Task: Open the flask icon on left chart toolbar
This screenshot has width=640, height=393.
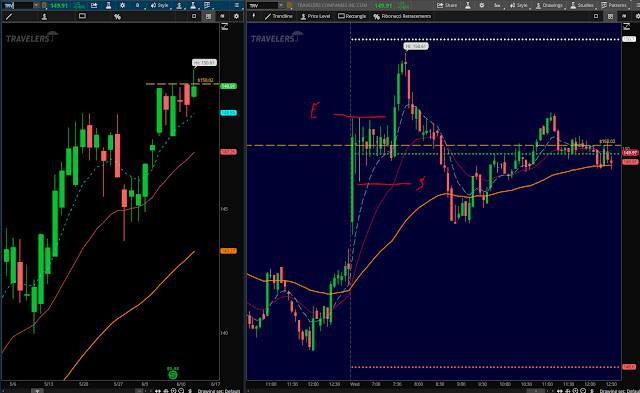Action: point(108,5)
